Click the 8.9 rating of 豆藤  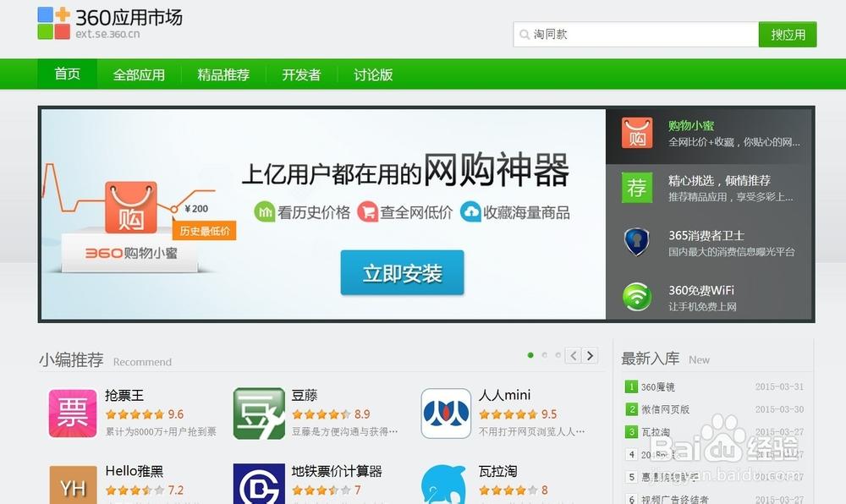point(362,414)
